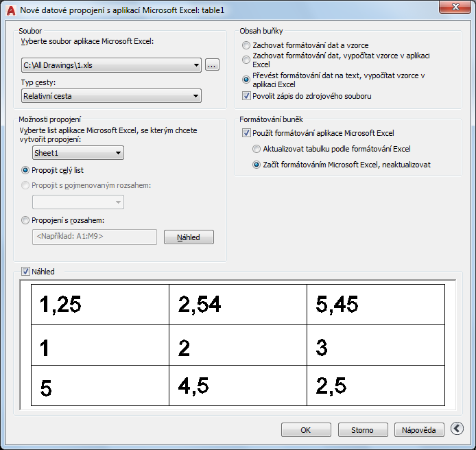Click preview cell showing 2,54
The height and width of the screenshot is (450, 476).
[238, 305]
